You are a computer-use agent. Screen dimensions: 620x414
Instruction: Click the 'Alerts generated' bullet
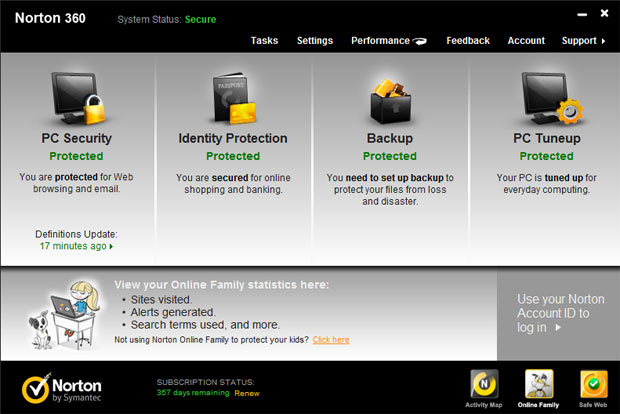173,312
